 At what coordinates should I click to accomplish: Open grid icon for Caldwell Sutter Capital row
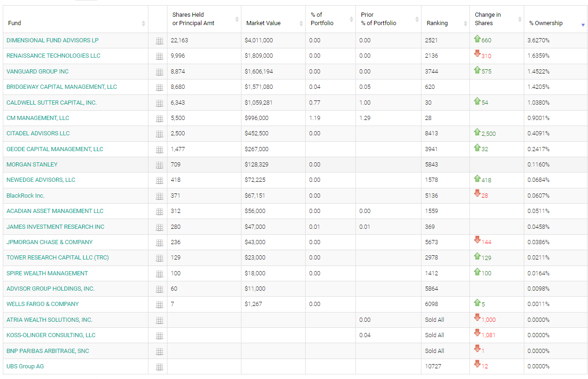[x=160, y=103]
